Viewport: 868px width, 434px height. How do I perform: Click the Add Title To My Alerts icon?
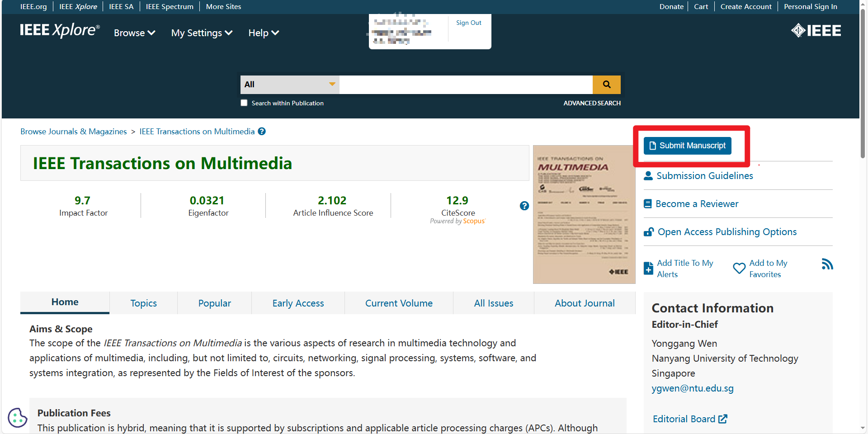(x=648, y=268)
